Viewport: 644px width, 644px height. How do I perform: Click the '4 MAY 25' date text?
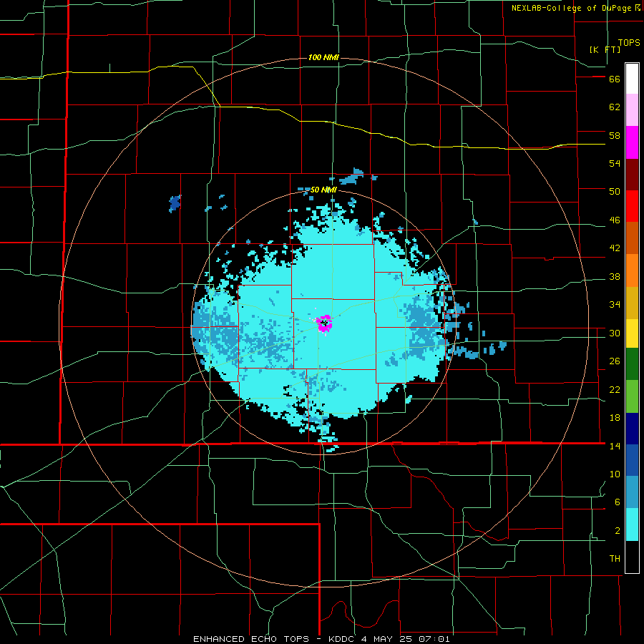click(388, 639)
